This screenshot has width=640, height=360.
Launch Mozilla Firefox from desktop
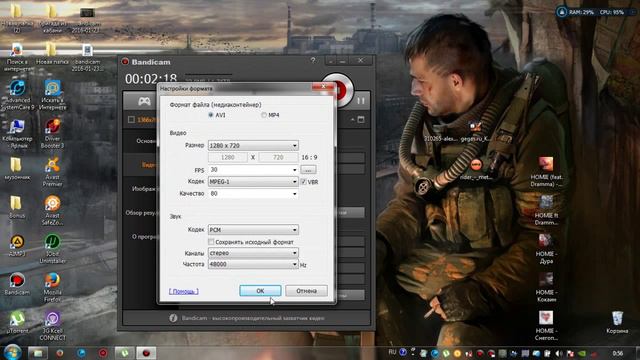53,287
